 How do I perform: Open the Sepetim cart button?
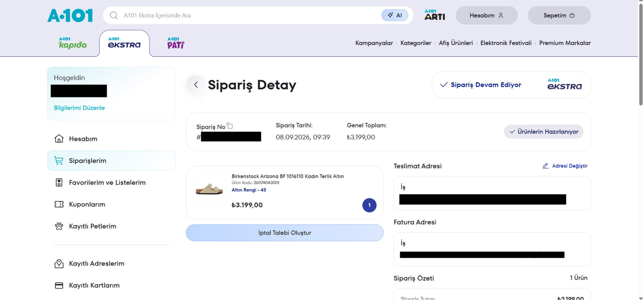tap(559, 15)
